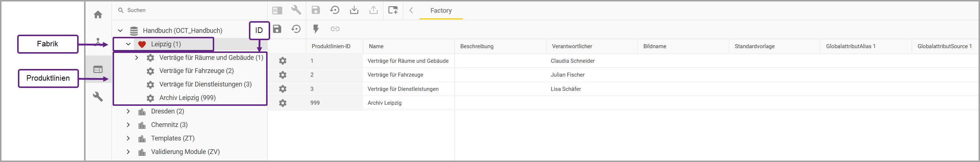Click the add new window icon
This screenshot has width=980, height=162.
point(393,10)
